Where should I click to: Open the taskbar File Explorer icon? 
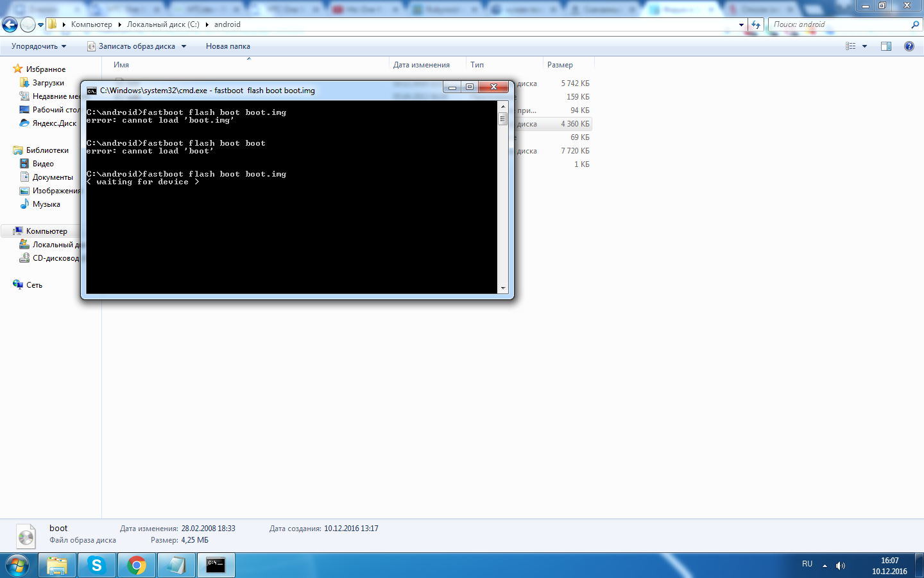click(x=57, y=565)
